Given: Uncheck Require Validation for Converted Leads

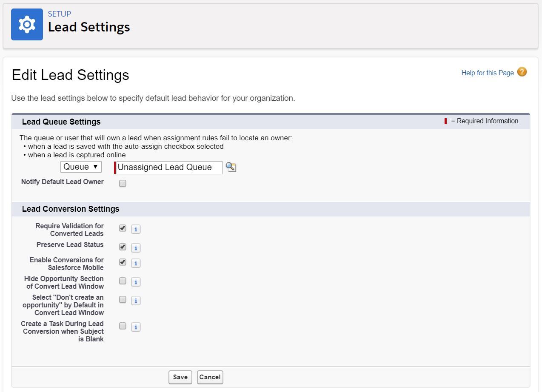Looking at the screenshot, I should coord(123,228).
